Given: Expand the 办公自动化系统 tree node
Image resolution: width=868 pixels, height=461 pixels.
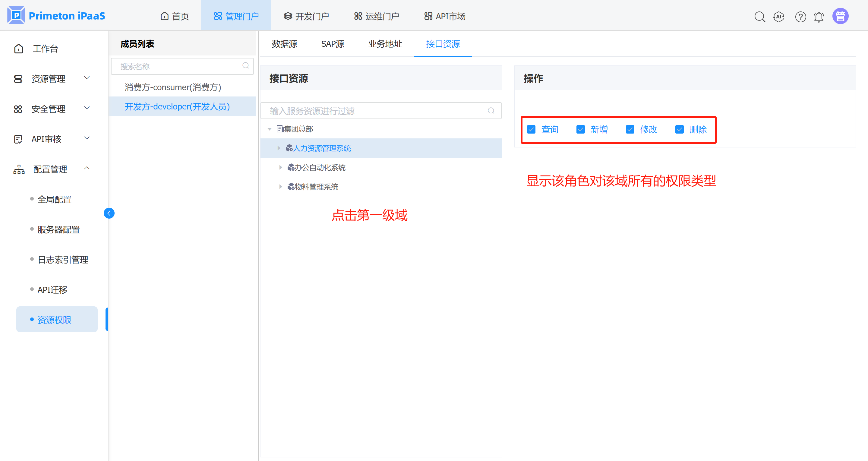Looking at the screenshot, I should click(x=280, y=167).
